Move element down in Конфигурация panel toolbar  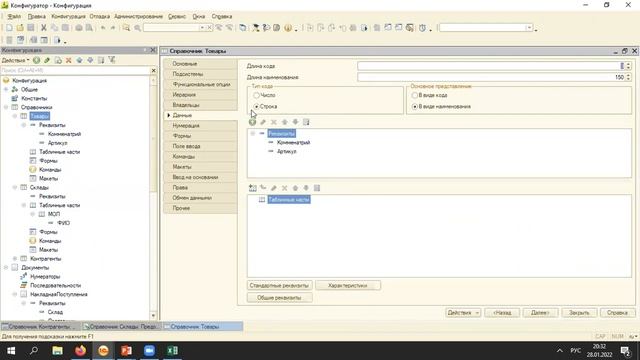(90, 60)
